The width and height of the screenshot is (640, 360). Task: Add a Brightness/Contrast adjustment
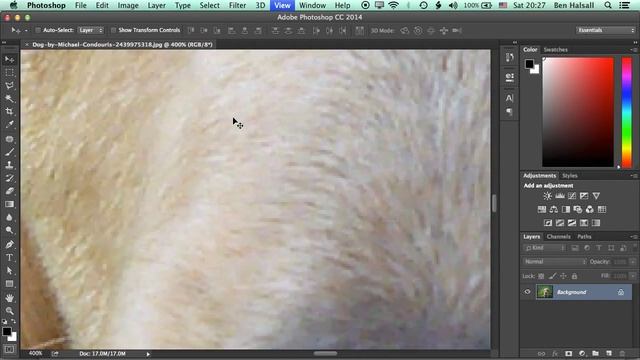(x=547, y=196)
